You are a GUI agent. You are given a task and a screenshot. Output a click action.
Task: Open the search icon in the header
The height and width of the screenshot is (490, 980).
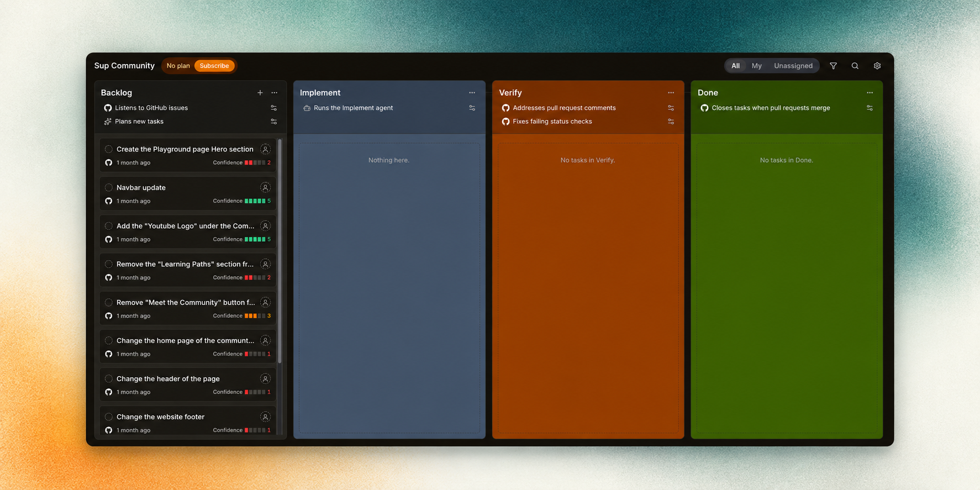[855, 66]
